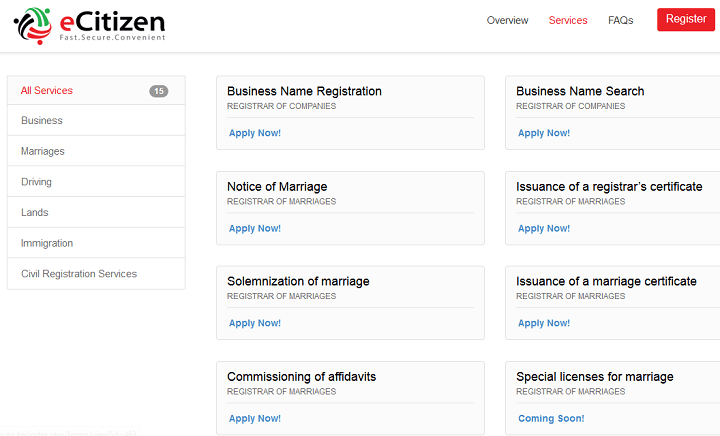This screenshot has height=436, width=720.
Task: Filter services by Business category
Action: (x=96, y=120)
